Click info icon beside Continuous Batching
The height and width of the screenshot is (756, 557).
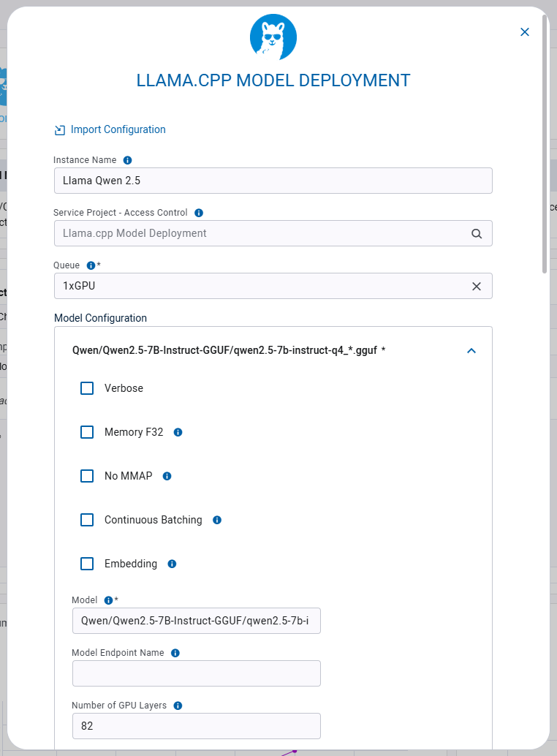click(x=216, y=520)
